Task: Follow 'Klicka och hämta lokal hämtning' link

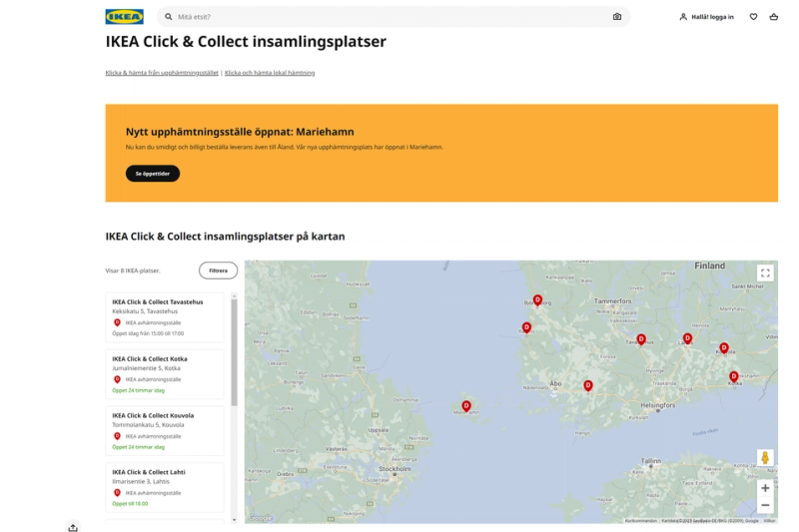Action: [270, 73]
